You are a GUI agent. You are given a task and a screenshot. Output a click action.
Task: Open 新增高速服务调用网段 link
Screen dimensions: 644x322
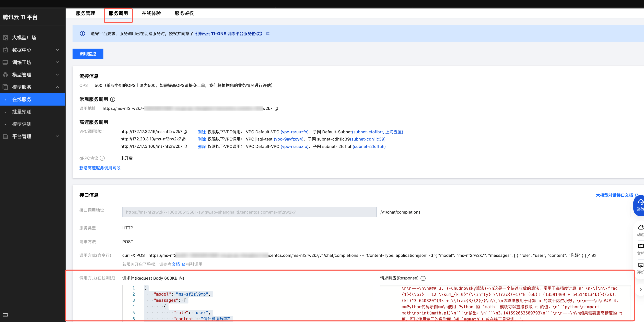point(100,168)
